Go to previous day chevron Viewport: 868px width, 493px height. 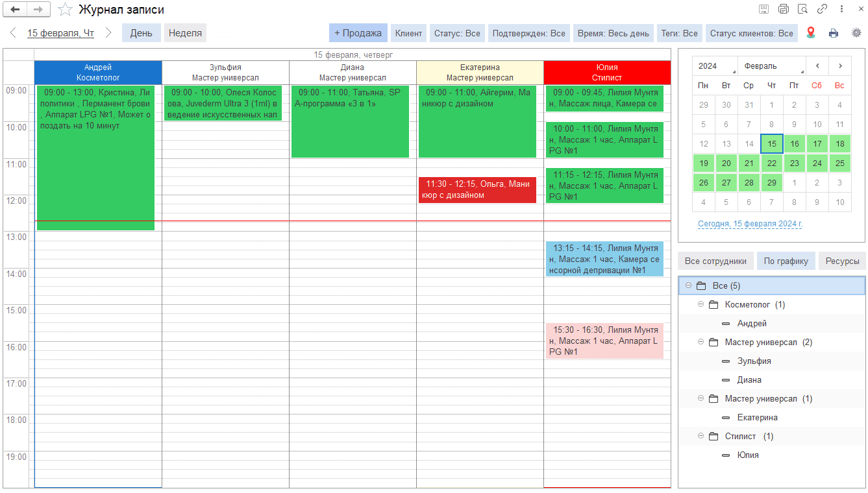pos(13,32)
